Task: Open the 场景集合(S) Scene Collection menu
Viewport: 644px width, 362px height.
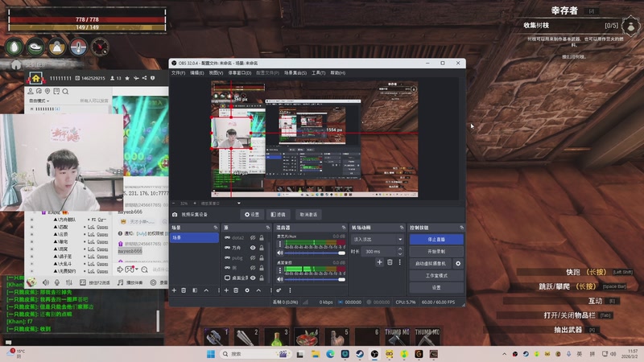Action: [x=295, y=73]
